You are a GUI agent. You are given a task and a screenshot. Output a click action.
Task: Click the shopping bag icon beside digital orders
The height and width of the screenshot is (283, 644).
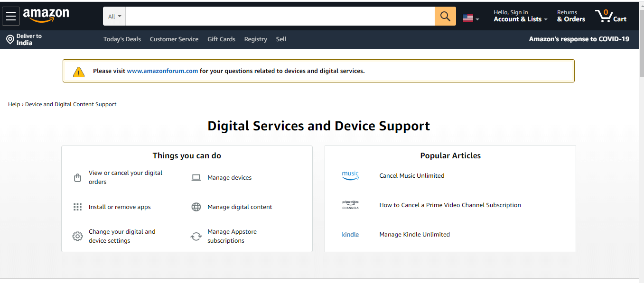pos(77,177)
